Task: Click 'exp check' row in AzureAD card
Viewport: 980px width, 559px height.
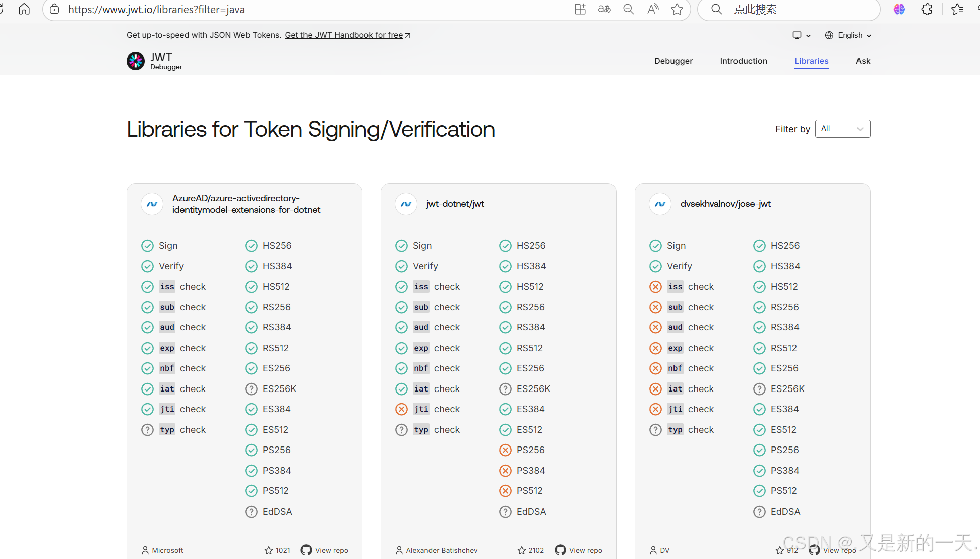Action: (x=173, y=348)
